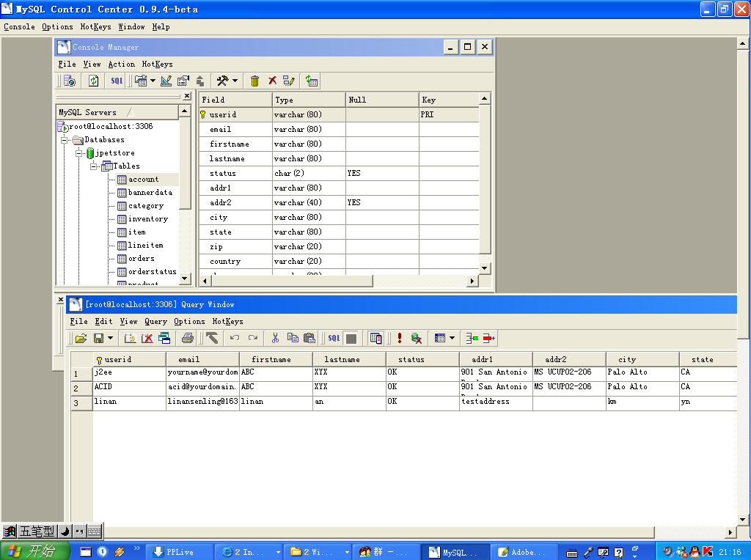Click the Windows Start button
751x560 pixels.
[x=34, y=551]
